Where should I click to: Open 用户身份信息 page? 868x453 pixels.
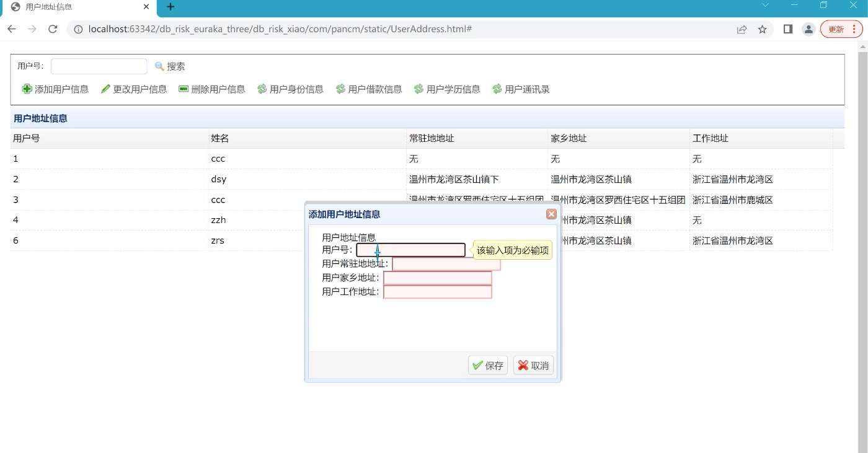coord(291,89)
